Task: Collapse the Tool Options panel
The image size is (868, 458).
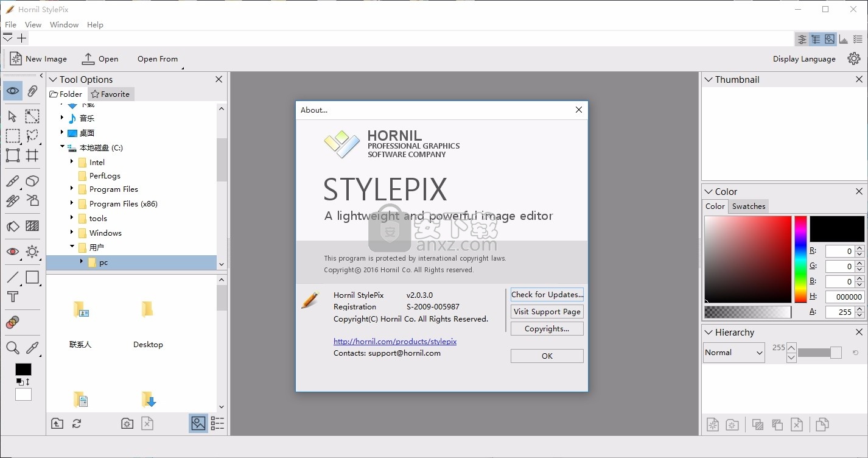Action: click(x=52, y=79)
